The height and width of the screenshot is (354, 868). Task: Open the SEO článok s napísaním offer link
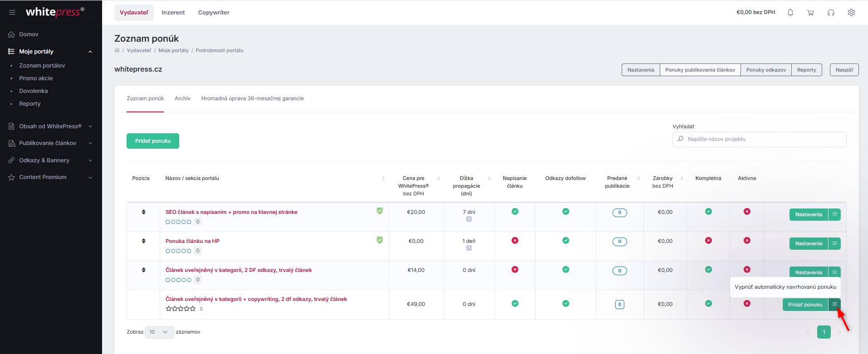231,212
